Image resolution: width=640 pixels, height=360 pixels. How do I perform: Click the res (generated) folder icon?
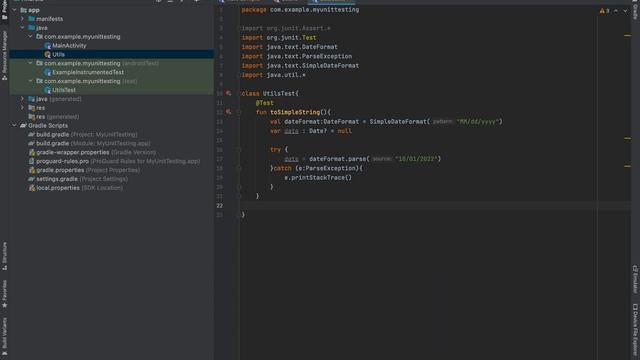tap(31, 117)
